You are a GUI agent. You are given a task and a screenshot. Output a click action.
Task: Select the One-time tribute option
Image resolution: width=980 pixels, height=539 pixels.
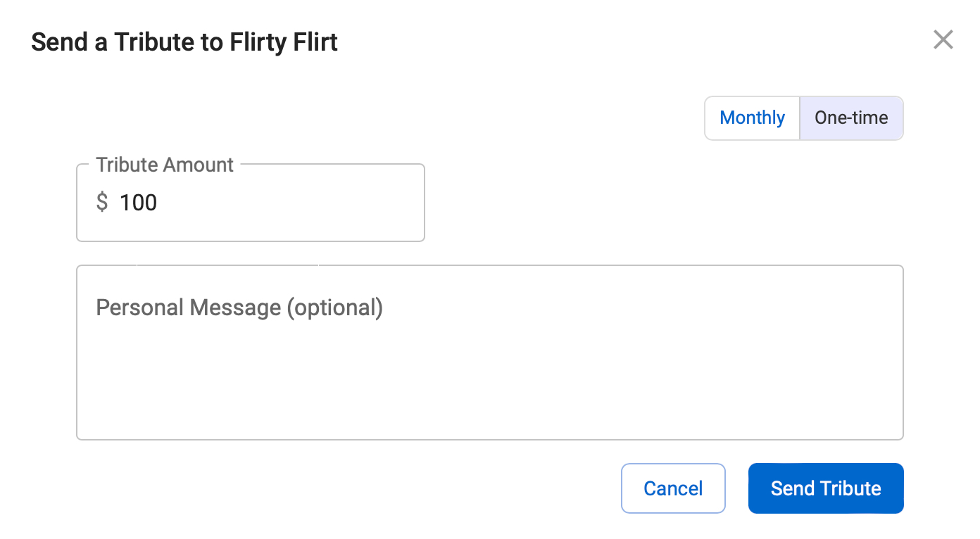851,118
